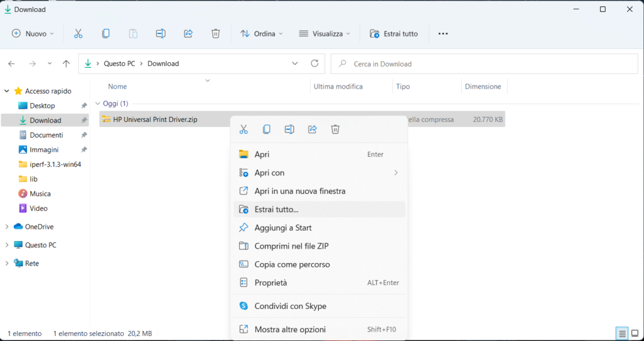Choose Estrai tutto... in the context menu
Viewport: 644px width, 341px height.
coord(319,209)
